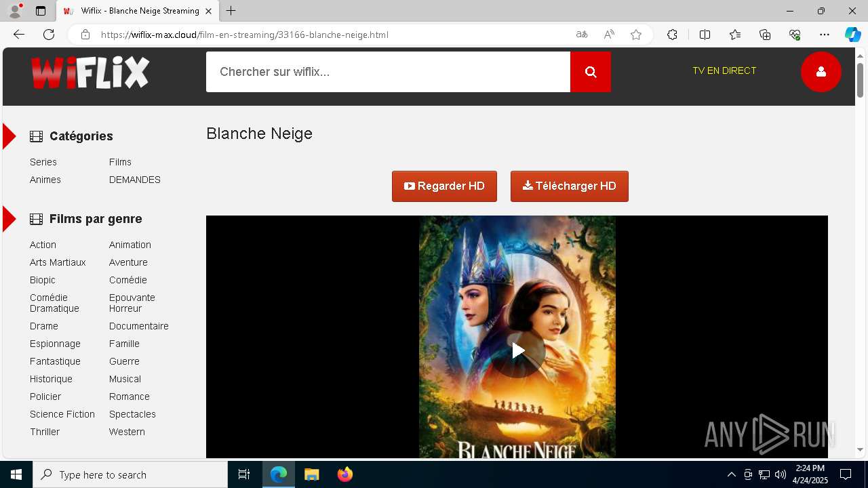Screen dimensions: 868x488
Task: Open the DEMANDES link
Action: (135, 180)
